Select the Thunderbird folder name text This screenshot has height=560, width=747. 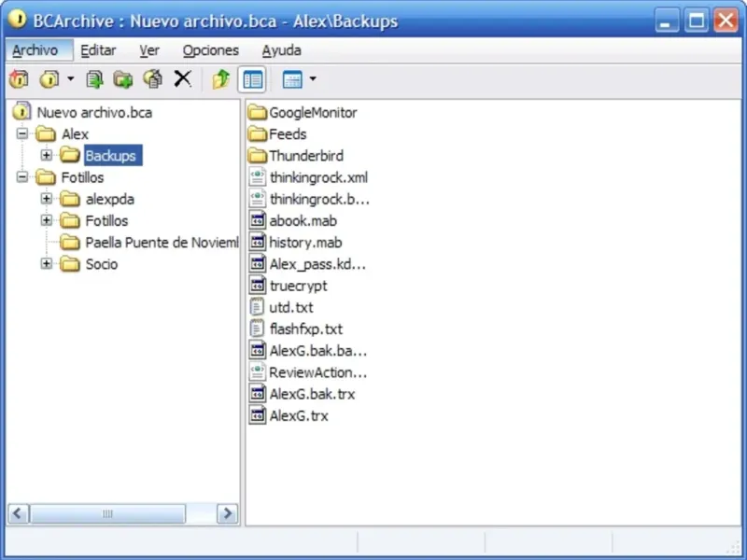306,156
